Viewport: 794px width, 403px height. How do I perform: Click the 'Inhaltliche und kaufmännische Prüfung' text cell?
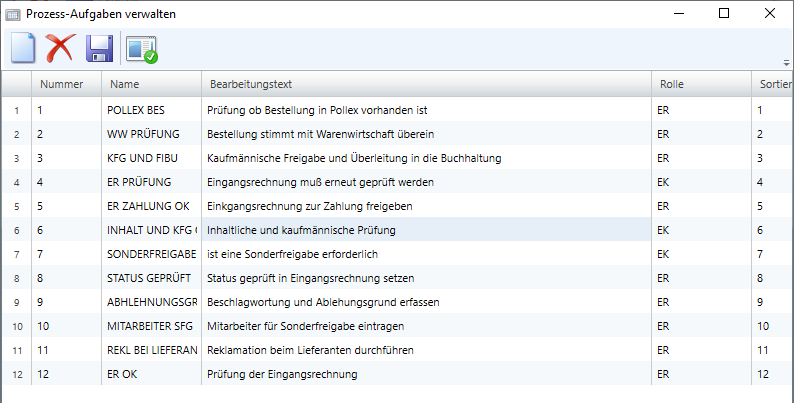302,230
